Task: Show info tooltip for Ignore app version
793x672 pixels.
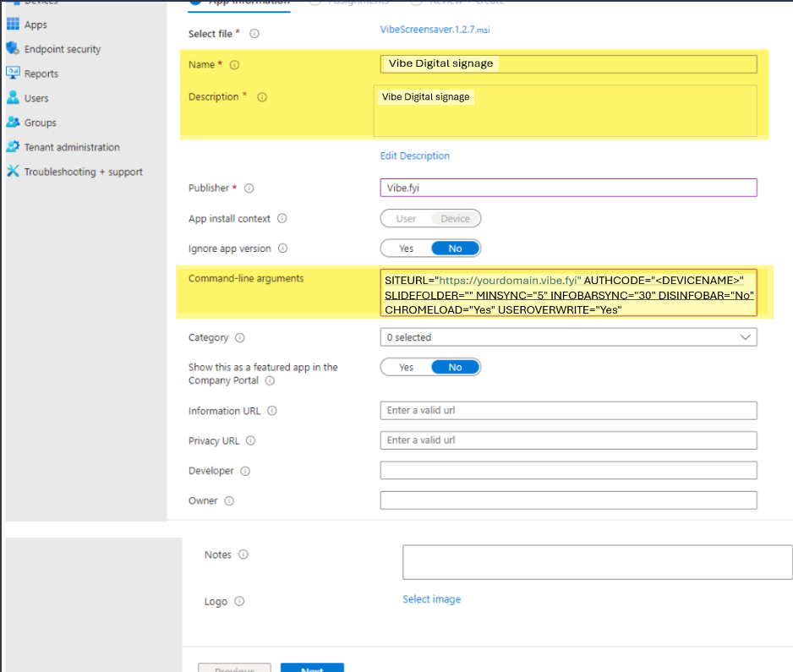Action: point(282,249)
